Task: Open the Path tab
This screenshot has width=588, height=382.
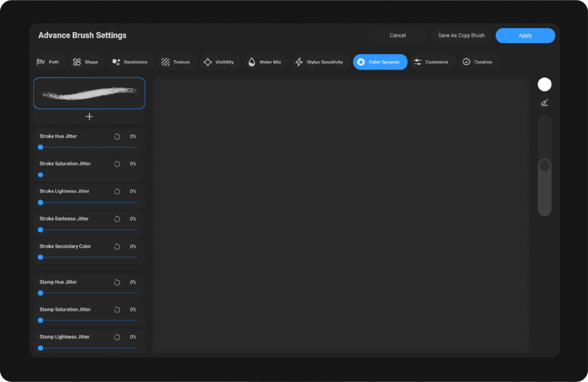Action: pyautogui.click(x=48, y=62)
